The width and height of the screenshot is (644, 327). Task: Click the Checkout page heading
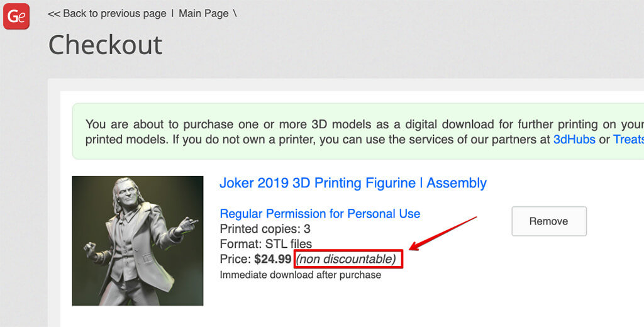[105, 45]
